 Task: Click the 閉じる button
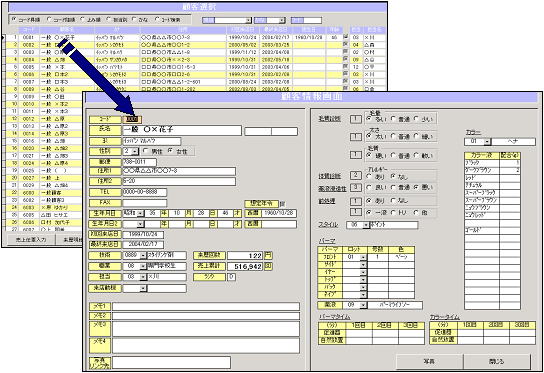coord(496,361)
